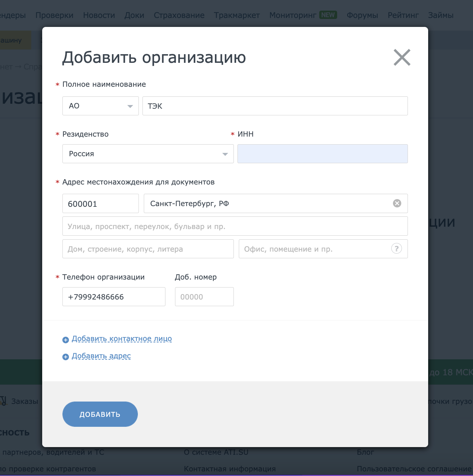The image size is (473, 476).
Task: Focus the ИНН input field
Action: click(323, 154)
